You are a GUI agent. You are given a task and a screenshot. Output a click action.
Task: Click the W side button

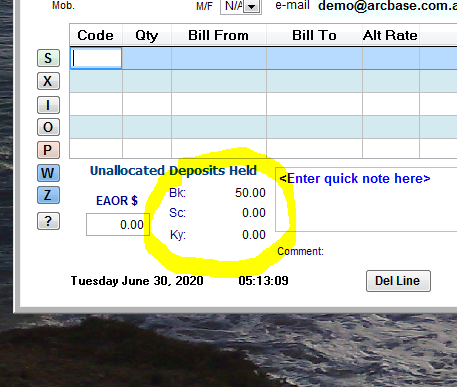pyautogui.click(x=48, y=173)
